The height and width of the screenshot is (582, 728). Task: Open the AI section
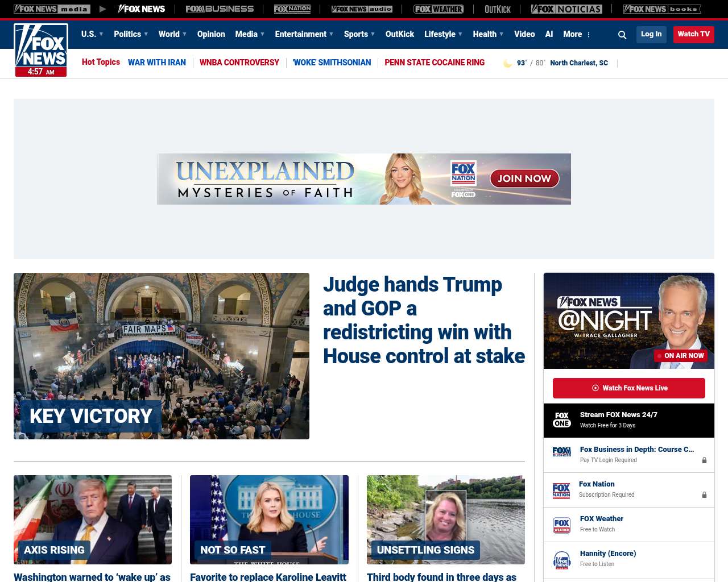(549, 34)
